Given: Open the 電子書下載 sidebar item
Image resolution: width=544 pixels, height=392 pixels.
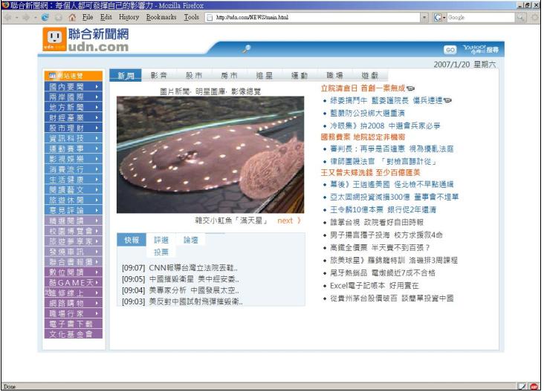Looking at the screenshot, I should pyautogui.click(x=74, y=324).
